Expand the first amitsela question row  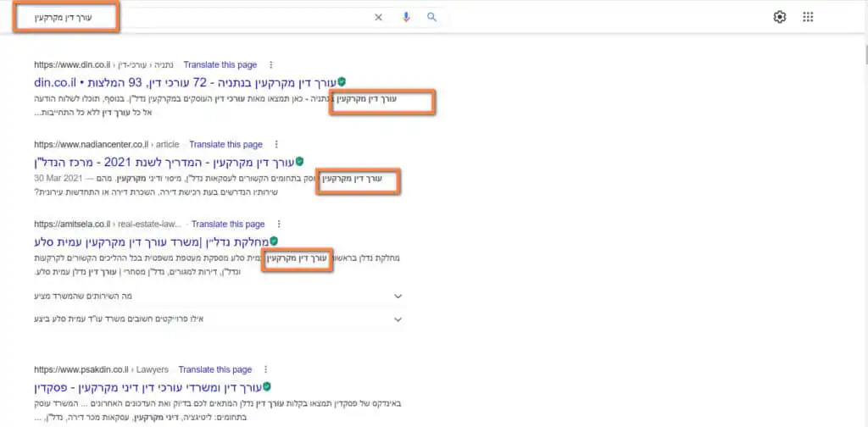398,297
